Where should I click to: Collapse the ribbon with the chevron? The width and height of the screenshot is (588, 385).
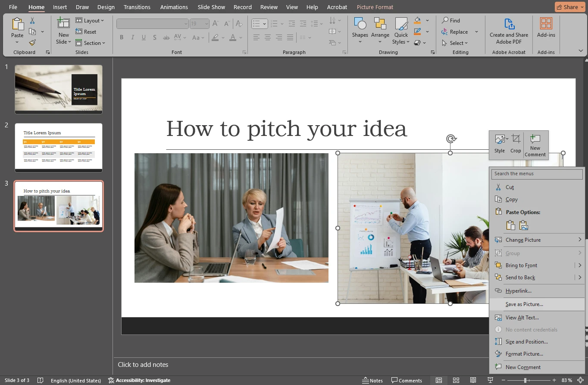tap(581, 51)
